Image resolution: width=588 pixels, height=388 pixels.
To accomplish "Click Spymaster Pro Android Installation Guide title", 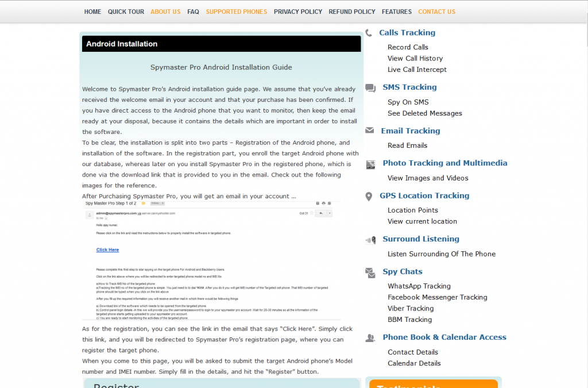I will 221,68.
